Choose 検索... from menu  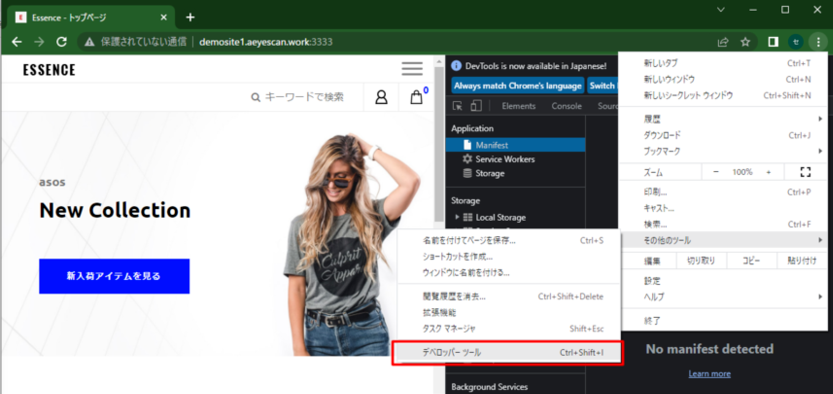tap(723, 224)
